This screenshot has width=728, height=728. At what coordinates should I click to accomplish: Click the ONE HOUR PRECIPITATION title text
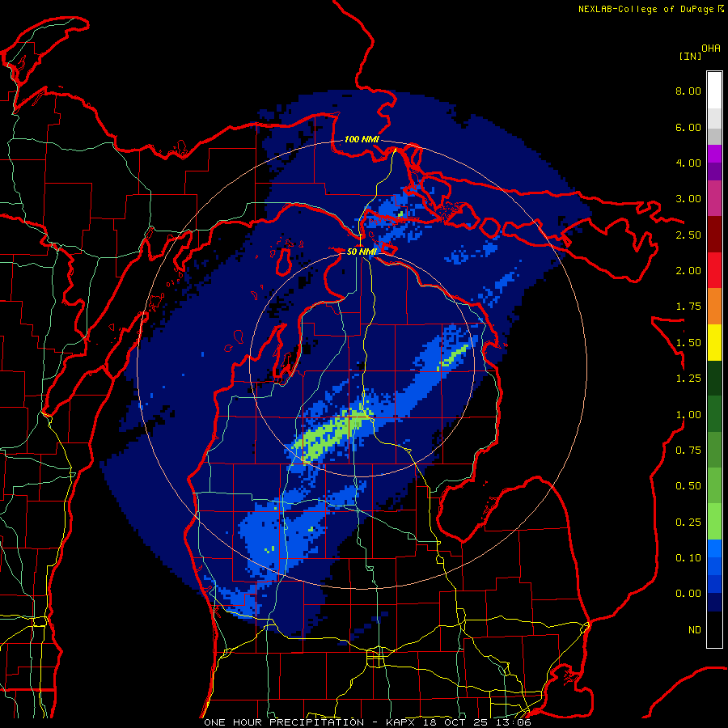pyautogui.click(x=284, y=722)
